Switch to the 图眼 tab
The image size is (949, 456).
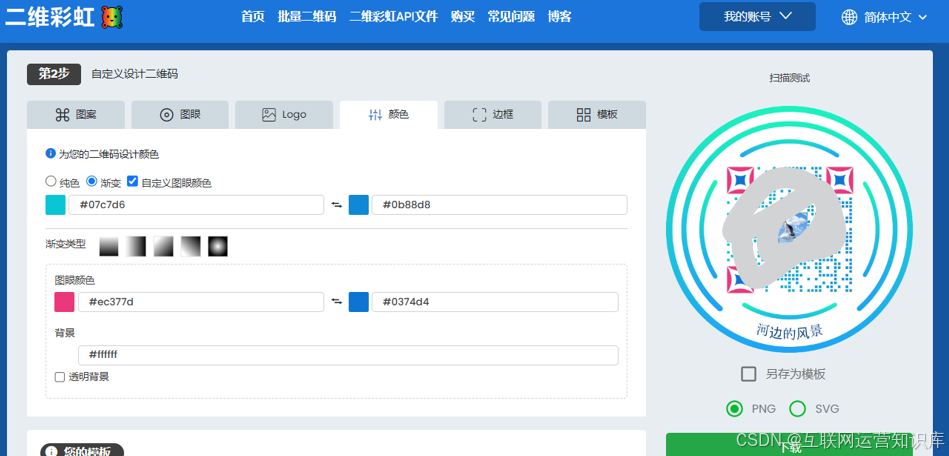180,114
